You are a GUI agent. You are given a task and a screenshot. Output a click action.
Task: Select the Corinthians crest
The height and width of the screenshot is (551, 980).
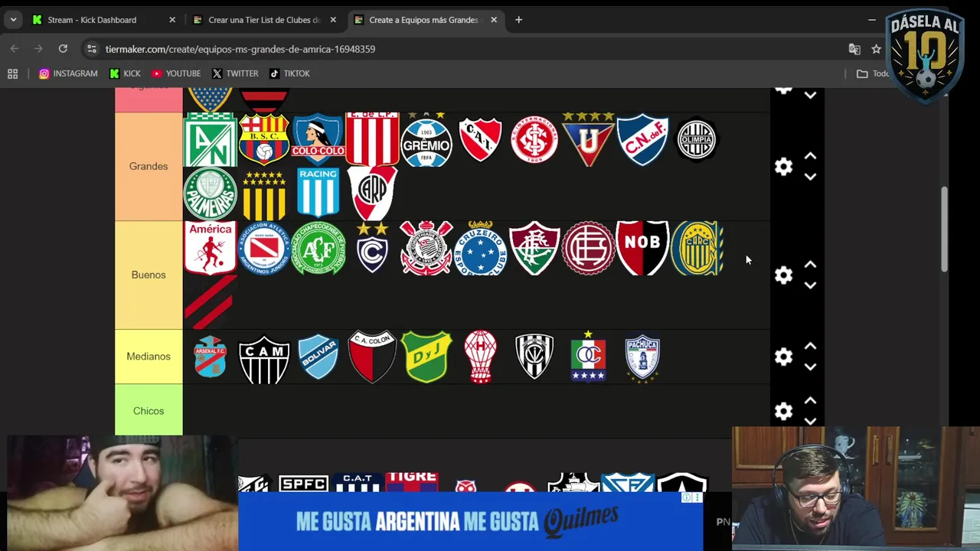[x=426, y=248]
